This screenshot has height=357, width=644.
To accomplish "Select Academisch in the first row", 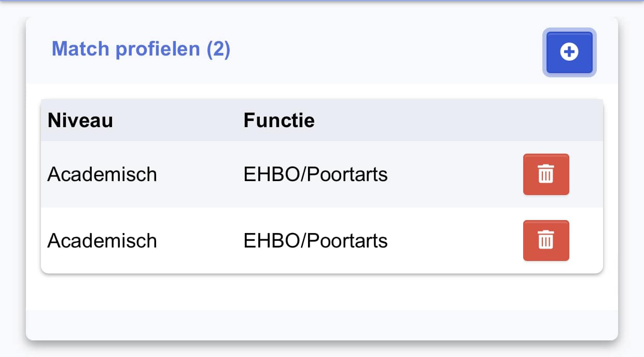I will click(x=102, y=174).
